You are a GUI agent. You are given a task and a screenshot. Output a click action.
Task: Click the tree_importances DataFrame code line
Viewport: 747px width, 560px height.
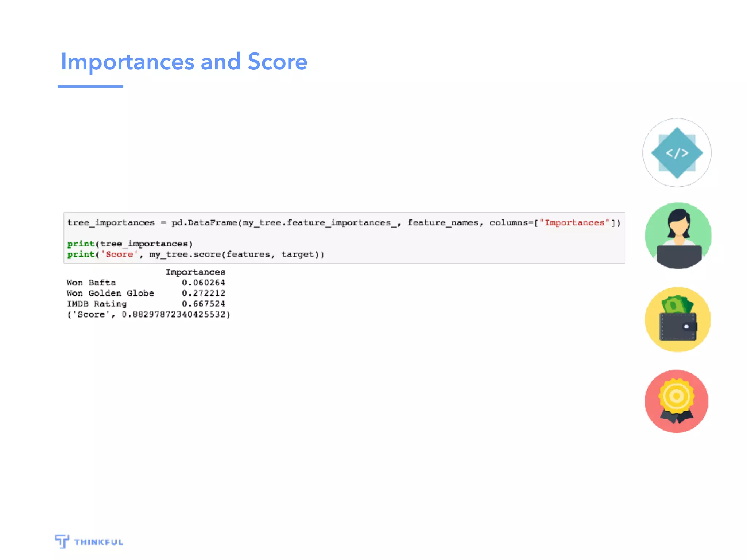(x=344, y=223)
